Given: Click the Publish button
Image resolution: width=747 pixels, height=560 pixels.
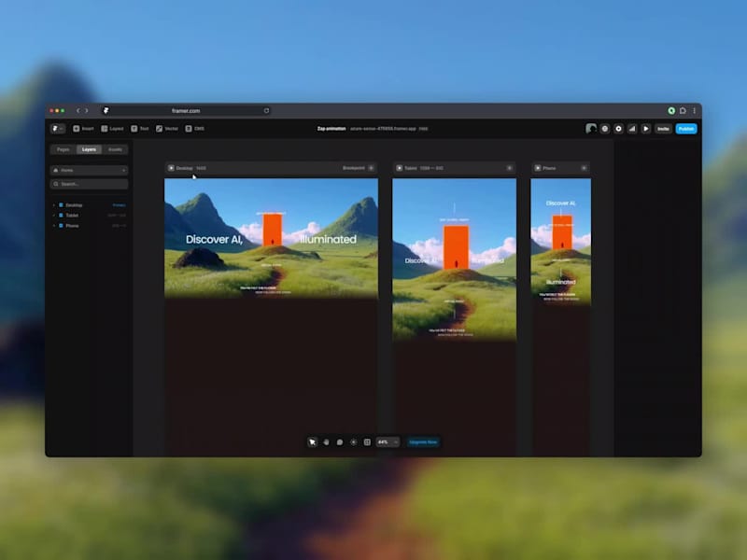Looking at the screenshot, I should click(x=687, y=129).
